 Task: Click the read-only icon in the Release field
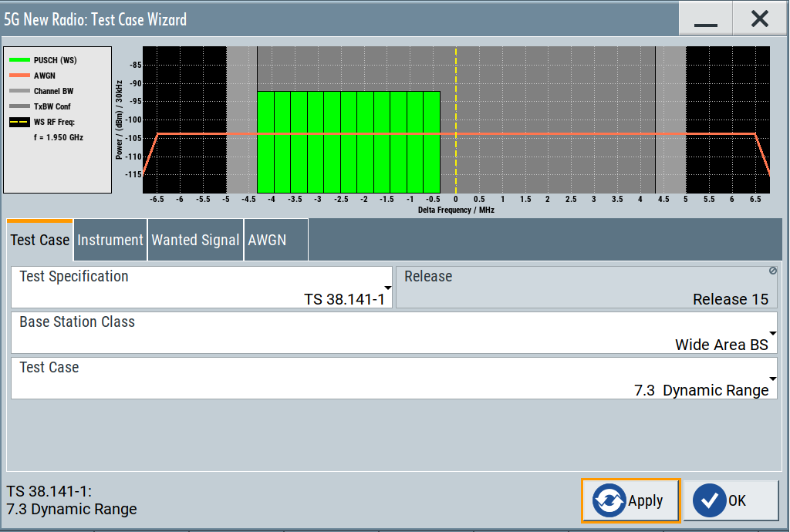click(772, 271)
